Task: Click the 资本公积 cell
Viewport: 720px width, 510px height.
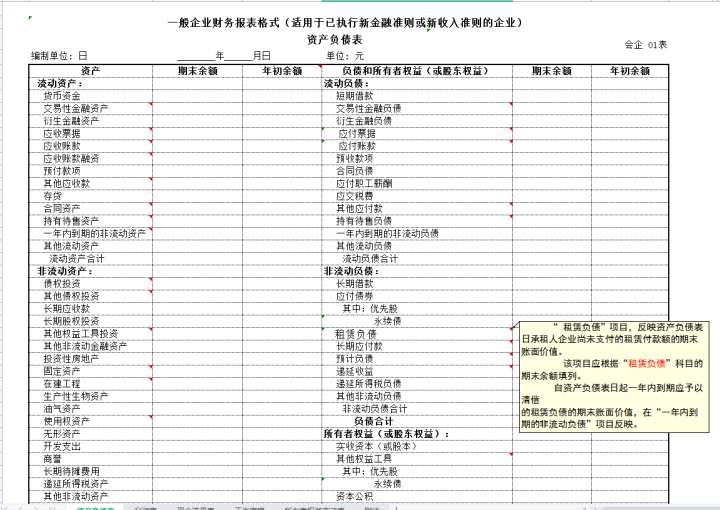Action: click(417, 496)
